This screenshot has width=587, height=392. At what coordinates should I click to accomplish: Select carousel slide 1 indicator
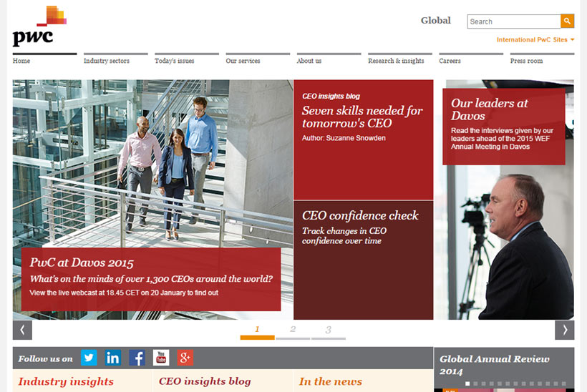257,331
